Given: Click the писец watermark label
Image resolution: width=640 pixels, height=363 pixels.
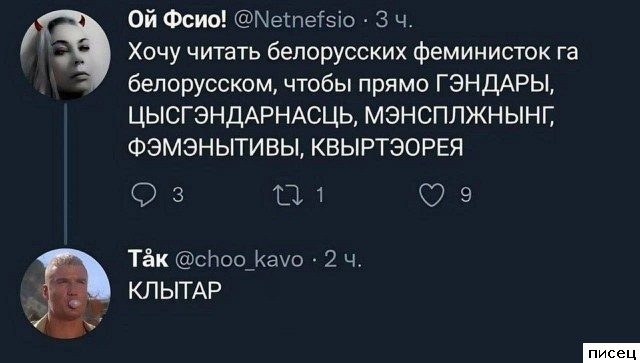Looking at the screenshot, I should [x=612, y=353].
